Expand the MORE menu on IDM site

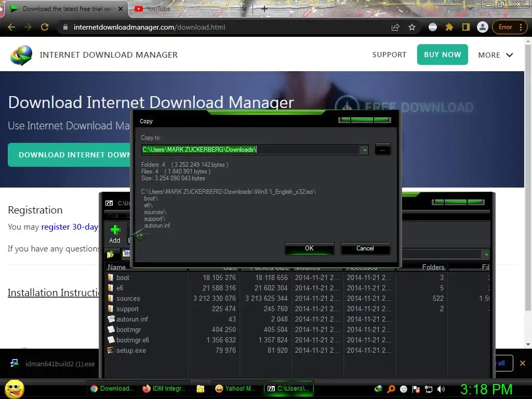point(496,55)
